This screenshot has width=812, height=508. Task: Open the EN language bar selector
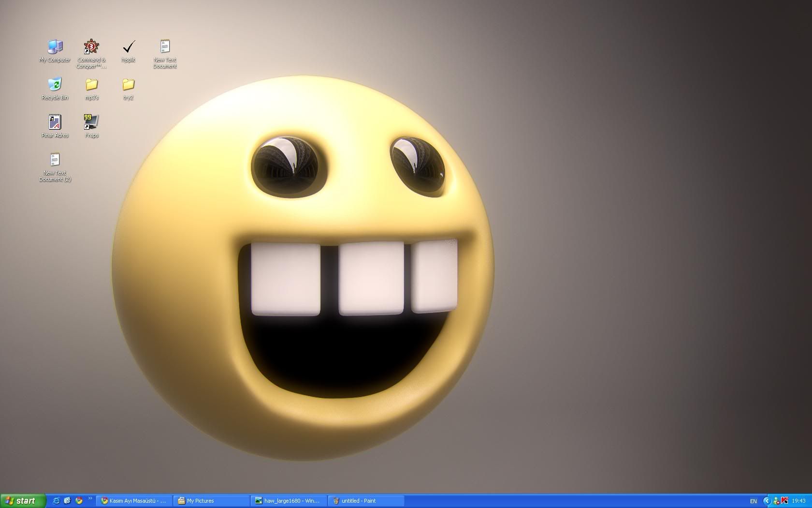click(x=753, y=501)
